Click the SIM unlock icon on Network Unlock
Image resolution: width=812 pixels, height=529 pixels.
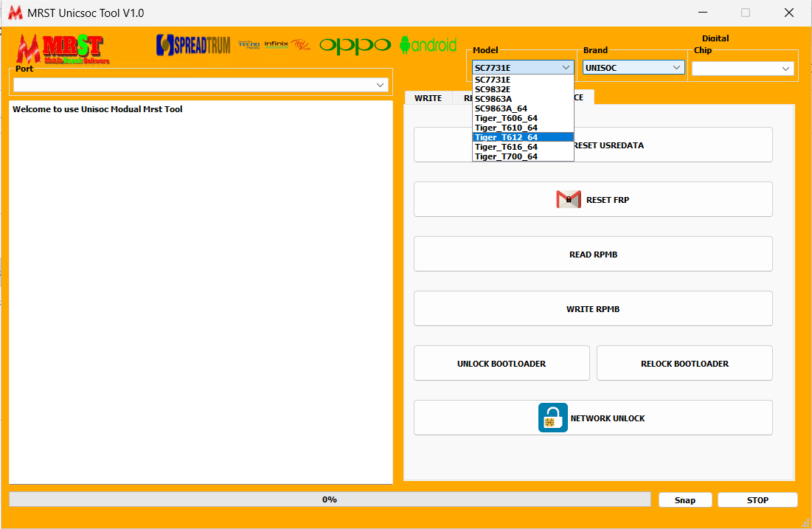click(553, 418)
